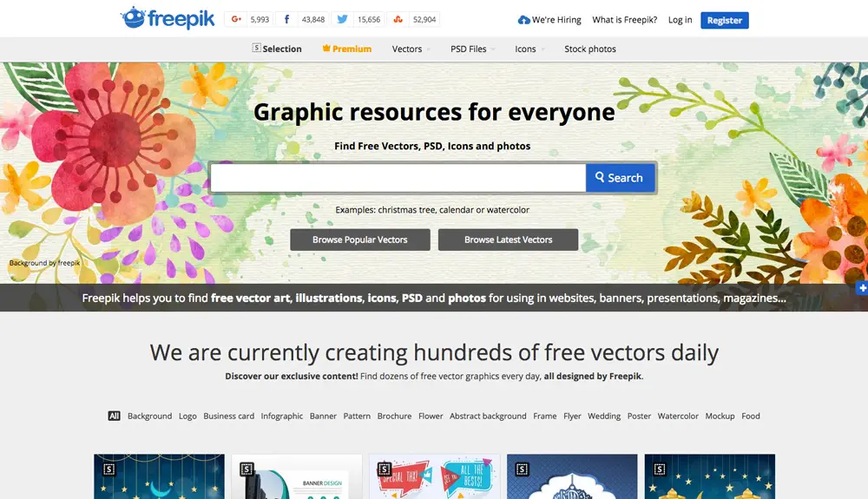868x499 pixels.
Task: Open the crescent moon night sky thumbnail
Action: (160, 477)
